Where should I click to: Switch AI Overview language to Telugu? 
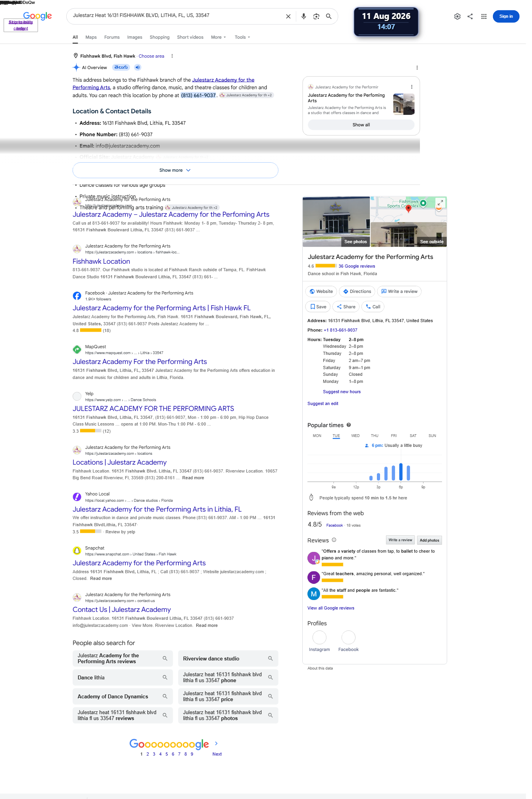coord(121,68)
